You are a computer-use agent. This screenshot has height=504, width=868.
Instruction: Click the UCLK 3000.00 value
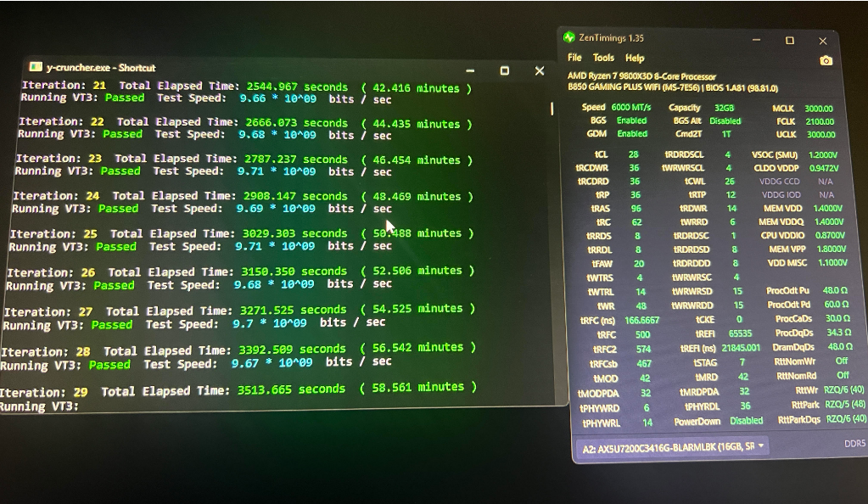click(x=820, y=135)
